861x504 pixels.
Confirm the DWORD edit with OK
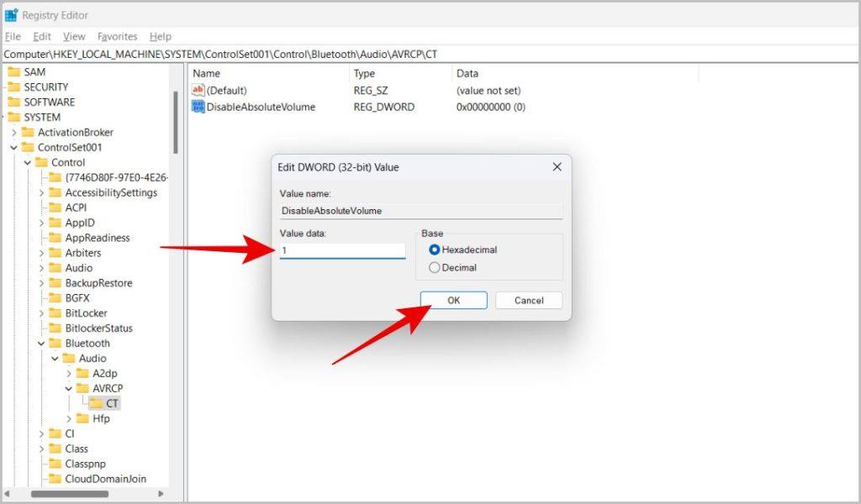point(453,300)
